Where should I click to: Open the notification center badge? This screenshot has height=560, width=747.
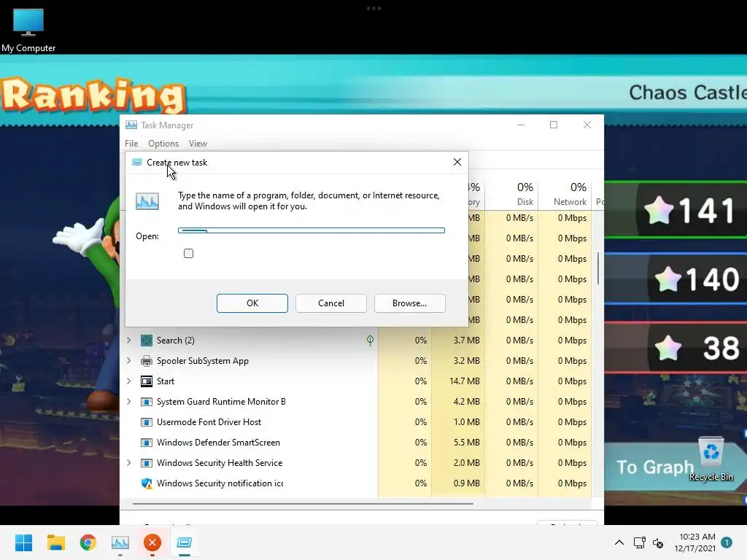pyautogui.click(x=726, y=542)
